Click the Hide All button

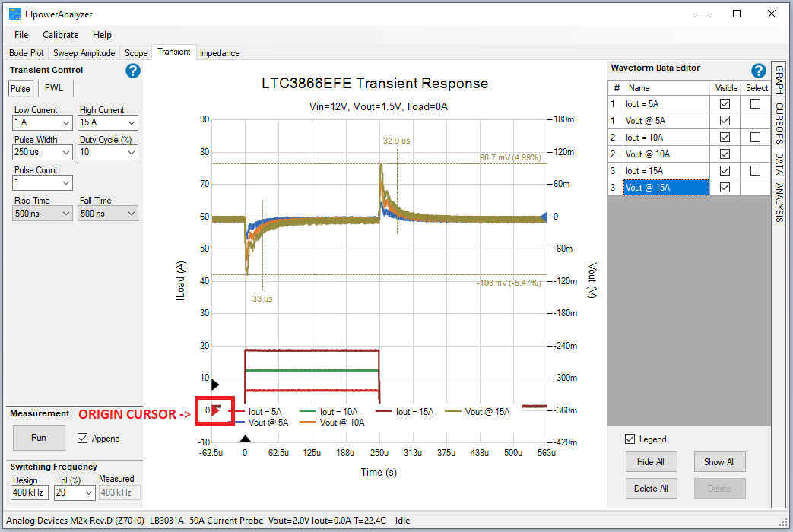[650, 461]
